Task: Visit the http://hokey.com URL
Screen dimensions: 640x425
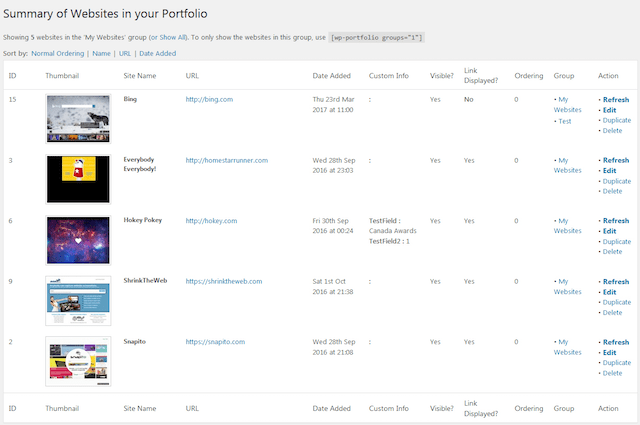Action: (211, 221)
